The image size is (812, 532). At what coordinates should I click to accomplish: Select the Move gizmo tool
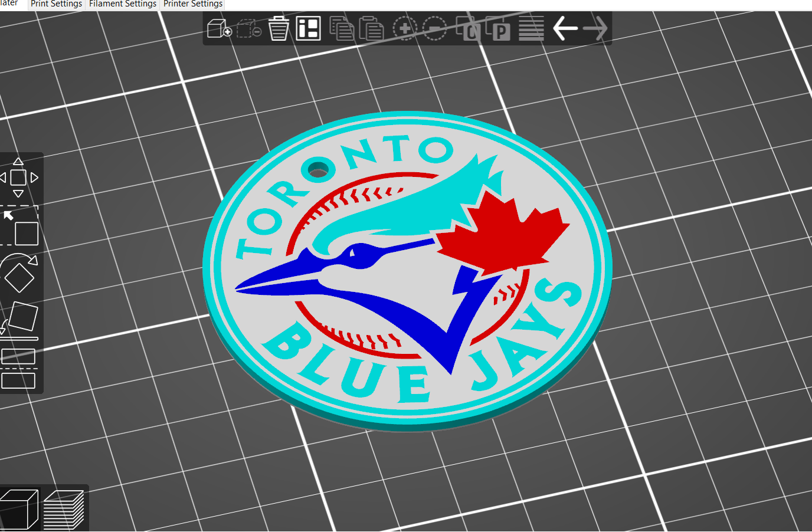click(x=19, y=178)
